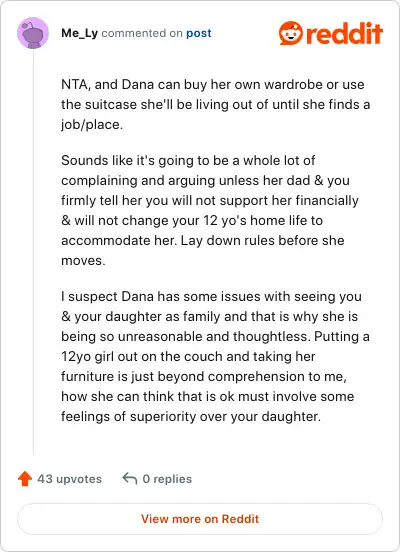Click the "12yo girl out on the couch" line
This screenshot has height=552, width=400.
point(188,356)
